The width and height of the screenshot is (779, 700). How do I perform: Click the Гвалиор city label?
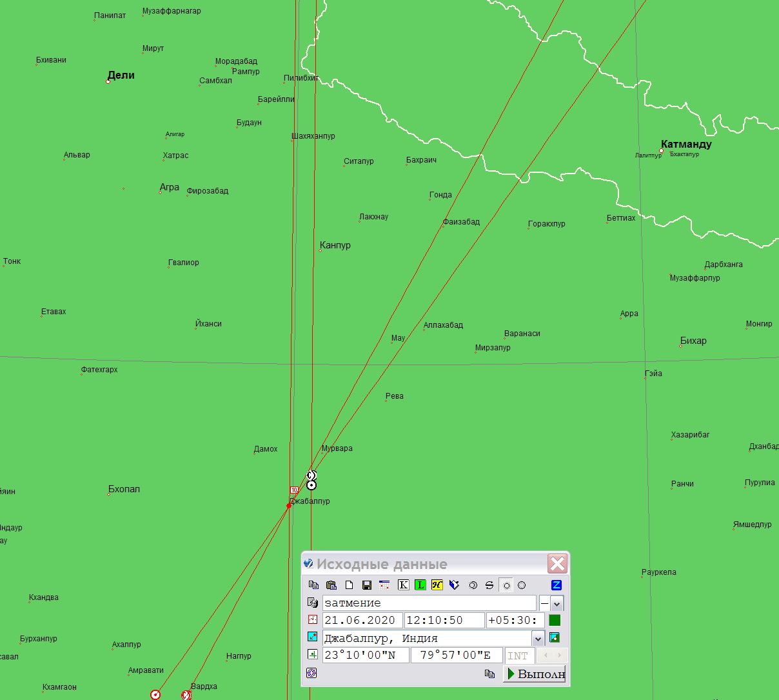coord(184,263)
